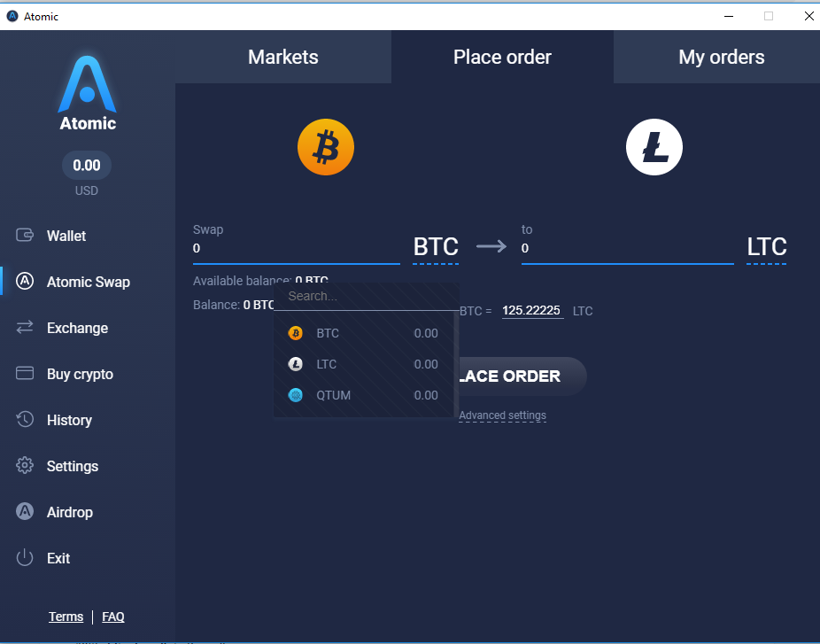Minimize the Atomic window
Screen dimensions: 820x644
[x=729, y=16]
